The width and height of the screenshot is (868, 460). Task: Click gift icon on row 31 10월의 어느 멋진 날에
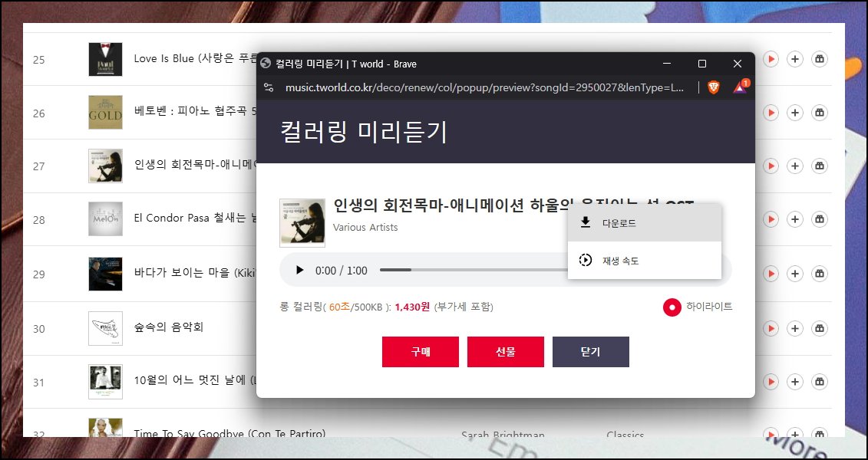click(x=820, y=382)
